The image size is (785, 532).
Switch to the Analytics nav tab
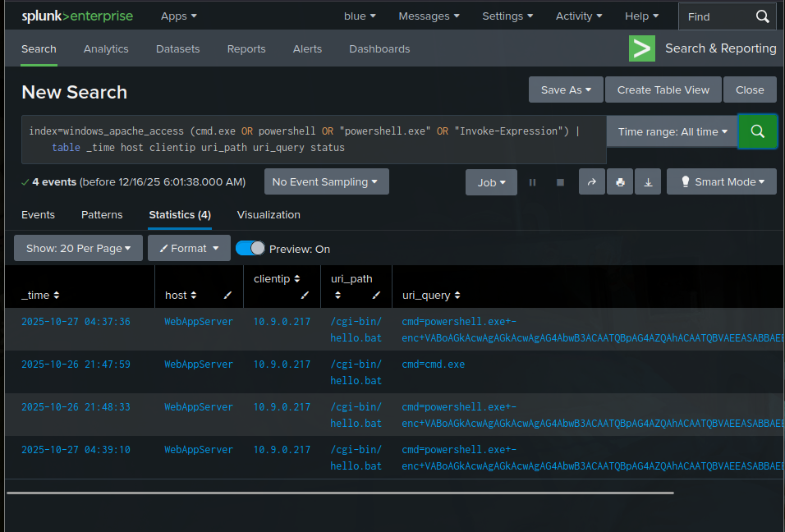pyautogui.click(x=106, y=49)
